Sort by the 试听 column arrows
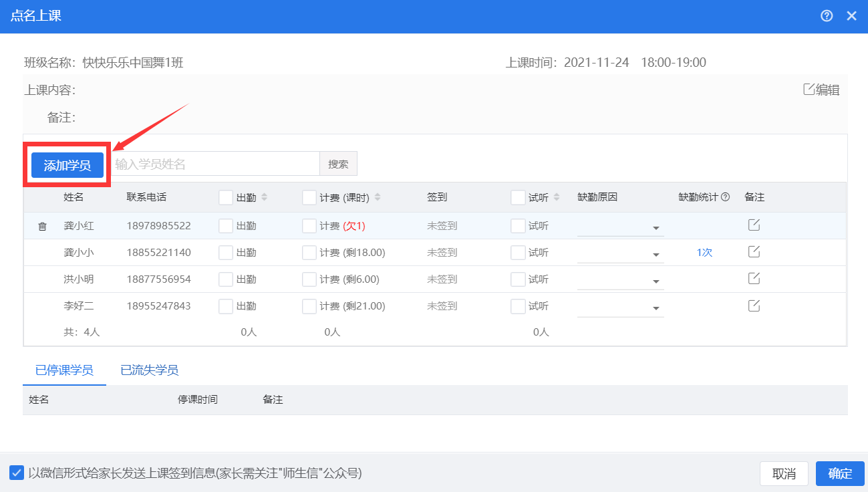This screenshot has width=868, height=492. coord(557,197)
